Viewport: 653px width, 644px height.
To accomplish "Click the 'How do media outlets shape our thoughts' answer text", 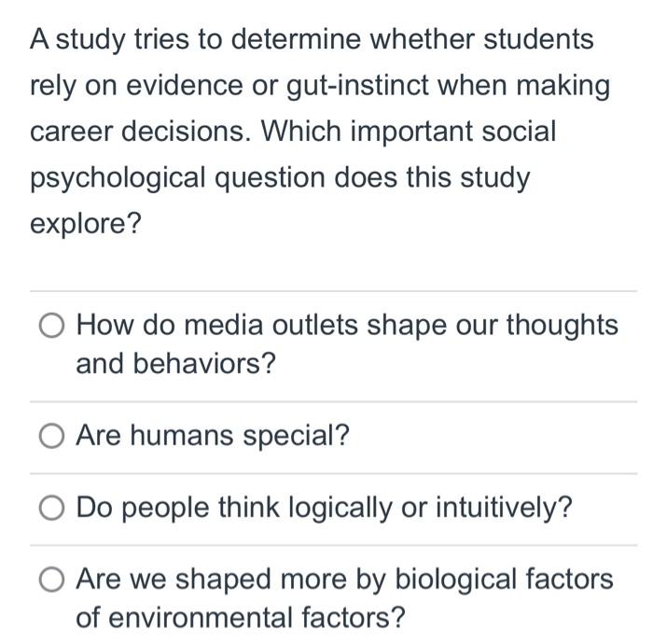I will pyautogui.click(x=346, y=325).
